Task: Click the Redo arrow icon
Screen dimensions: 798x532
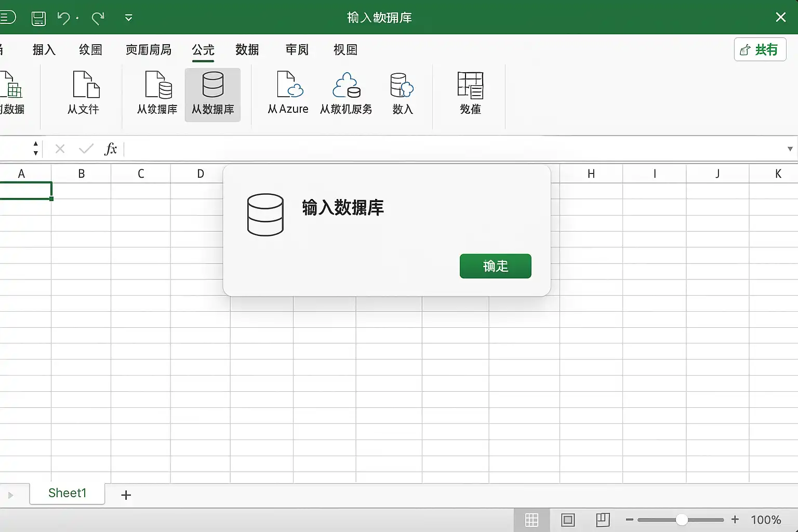Action: point(98,18)
